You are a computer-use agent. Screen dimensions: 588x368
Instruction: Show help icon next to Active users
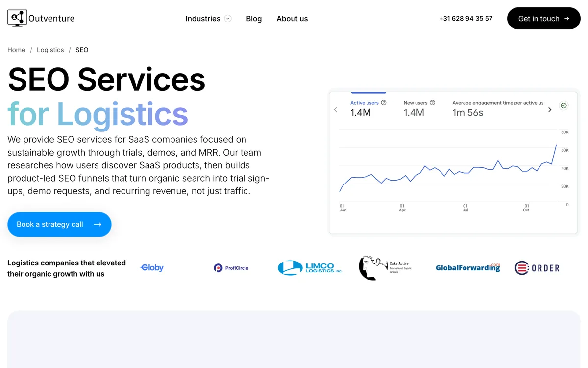tap(384, 103)
